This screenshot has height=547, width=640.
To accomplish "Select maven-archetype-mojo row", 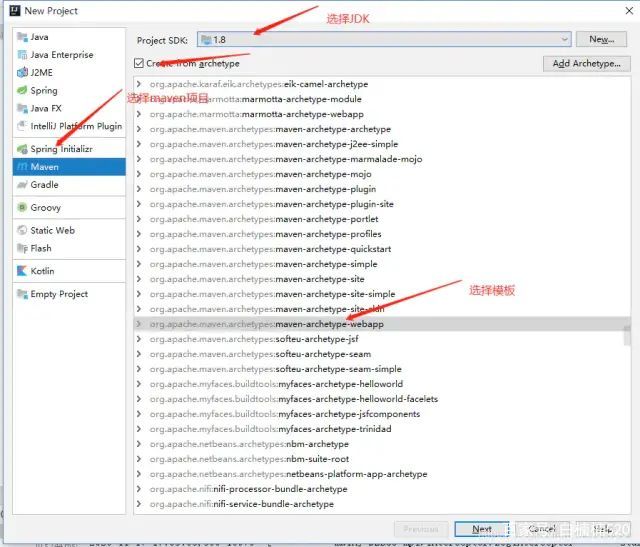I will point(382,174).
